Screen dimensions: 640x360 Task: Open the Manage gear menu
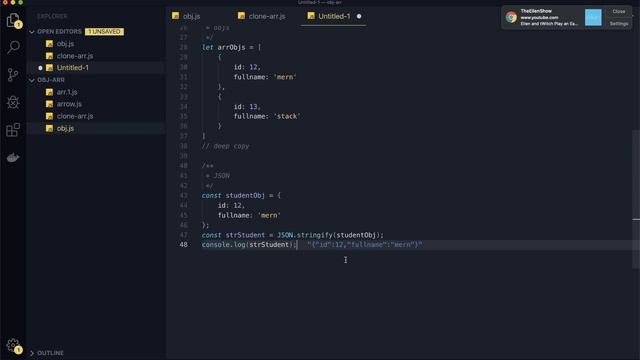tap(13, 345)
